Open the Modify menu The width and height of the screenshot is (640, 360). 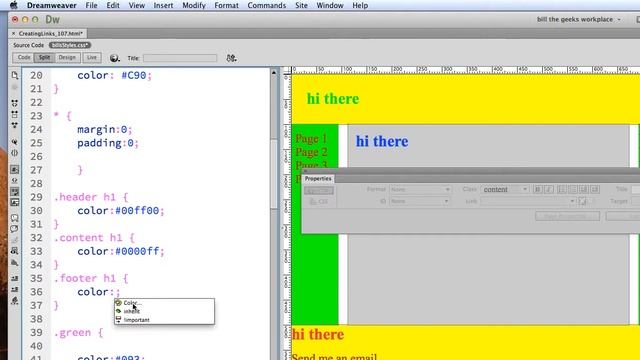pyautogui.click(x=194, y=5)
